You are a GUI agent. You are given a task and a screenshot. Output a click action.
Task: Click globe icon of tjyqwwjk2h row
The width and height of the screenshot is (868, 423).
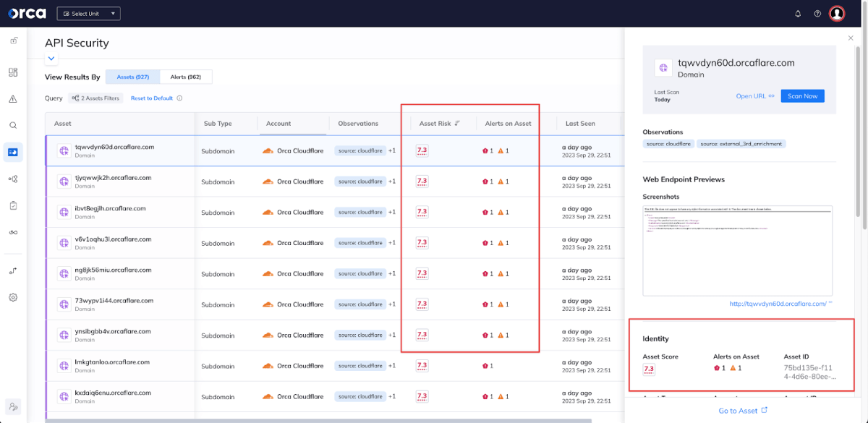tap(64, 181)
